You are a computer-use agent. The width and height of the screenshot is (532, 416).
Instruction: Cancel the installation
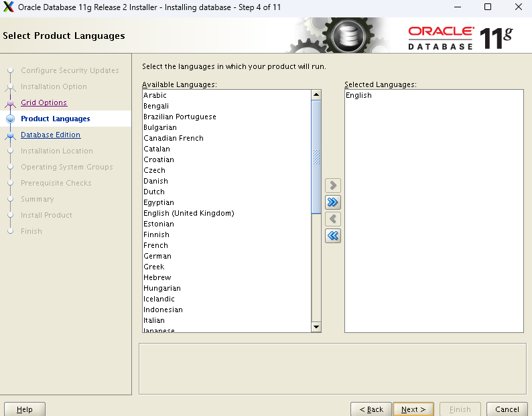(x=507, y=409)
